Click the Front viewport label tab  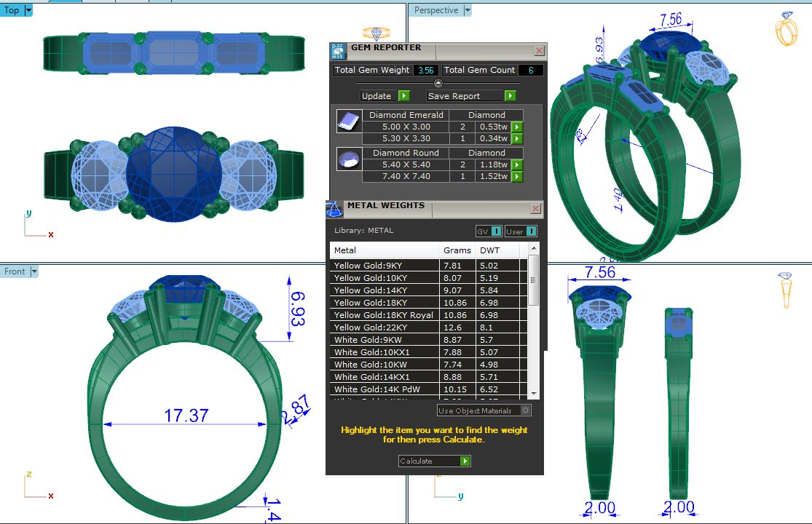15,271
